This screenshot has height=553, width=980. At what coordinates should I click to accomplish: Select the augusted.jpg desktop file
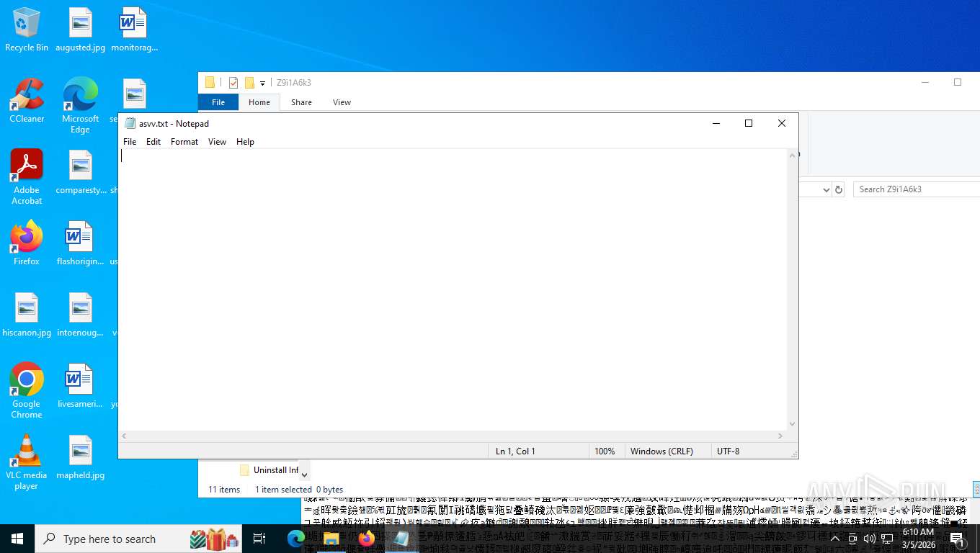[x=81, y=30]
